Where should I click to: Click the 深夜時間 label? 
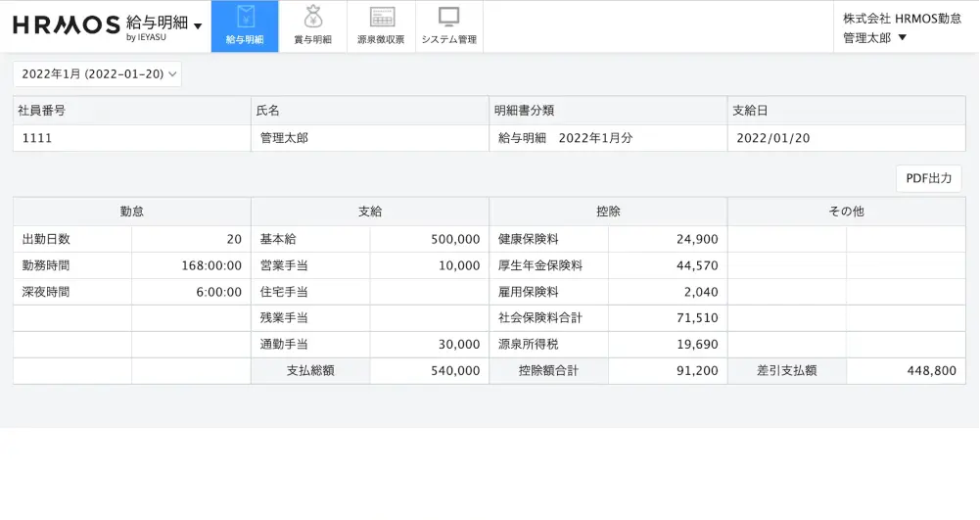[46, 292]
